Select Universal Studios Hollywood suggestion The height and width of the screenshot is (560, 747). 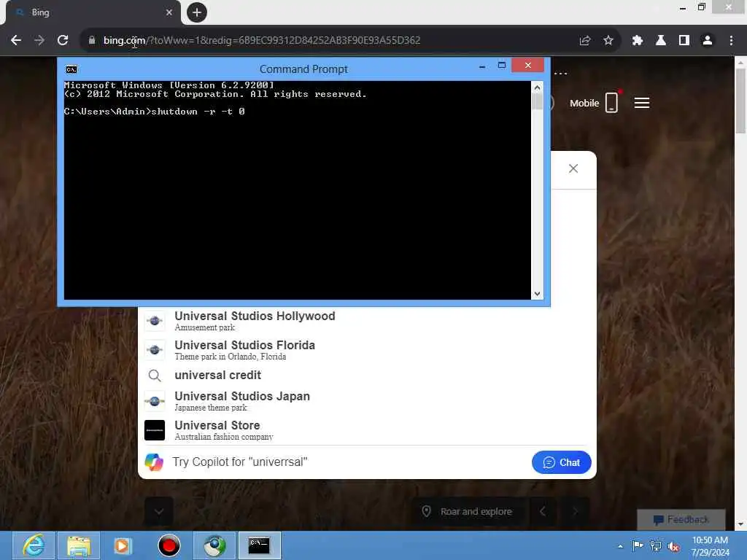pos(367,321)
